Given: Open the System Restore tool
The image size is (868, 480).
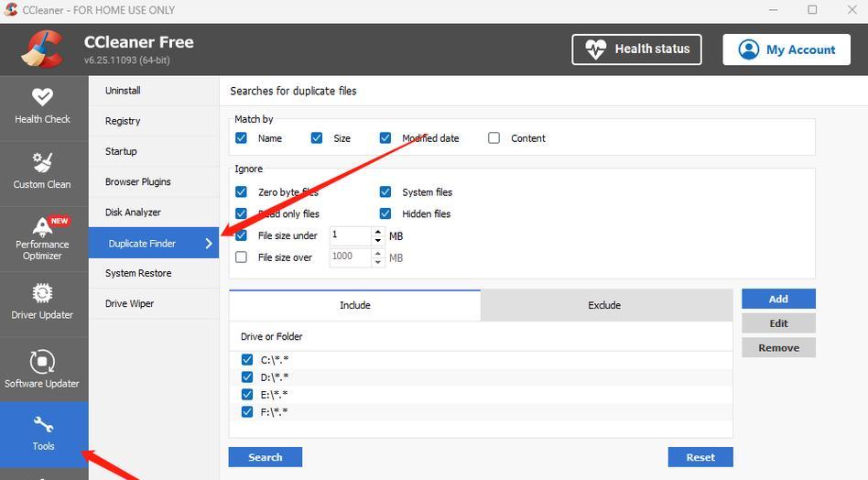Looking at the screenshot, I should click(x=153, y=274).
